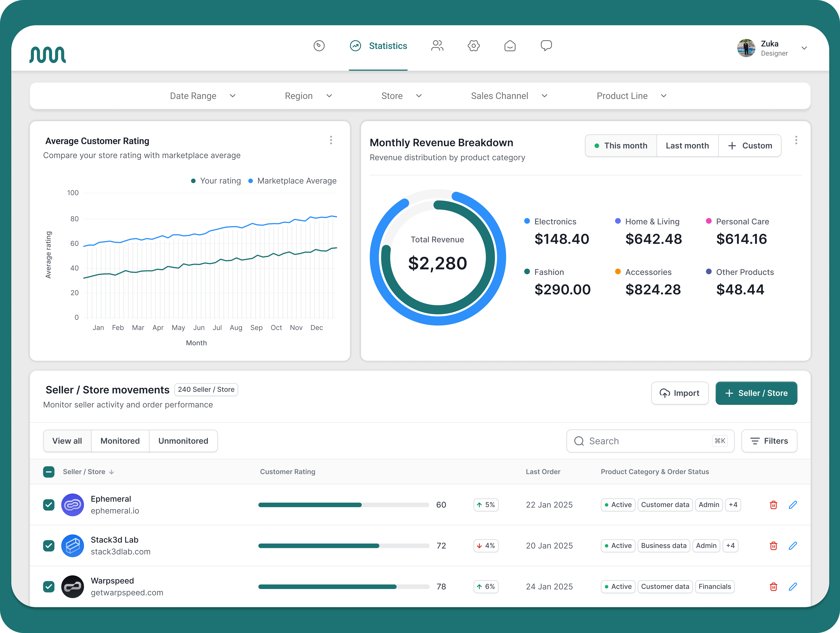Edit the Ephemeral row with pencil icon
Viewport: 840px width, 633px height.
[793, 505]
